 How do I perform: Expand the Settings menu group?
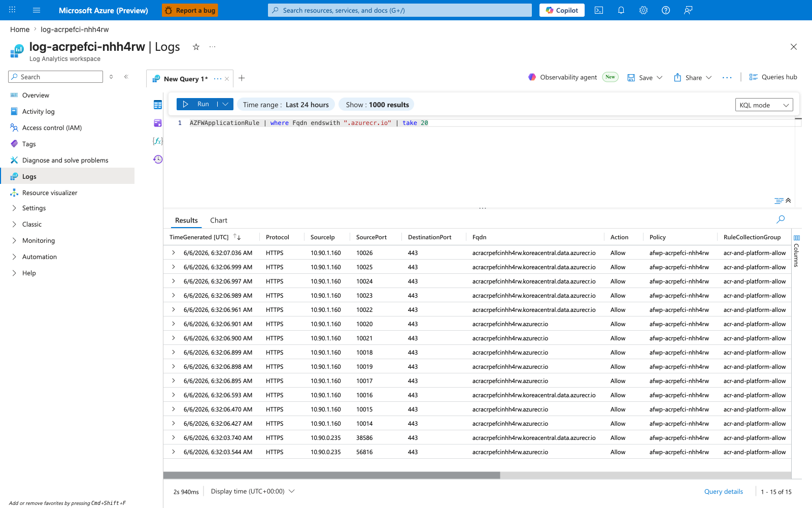34,208
